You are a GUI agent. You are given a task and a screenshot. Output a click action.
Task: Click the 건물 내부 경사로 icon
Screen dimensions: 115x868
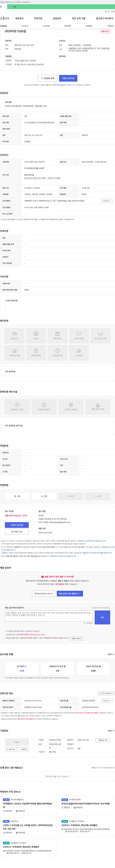click(98, 407)
